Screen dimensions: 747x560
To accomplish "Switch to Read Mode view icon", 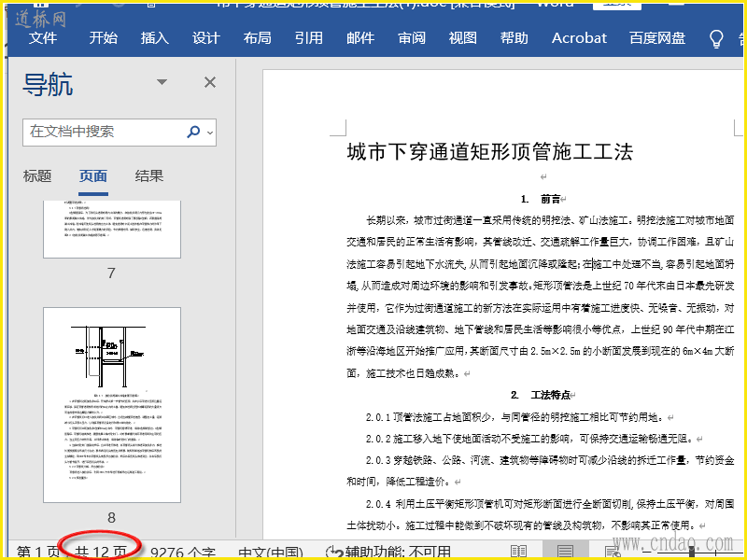I will click(519, 553).
